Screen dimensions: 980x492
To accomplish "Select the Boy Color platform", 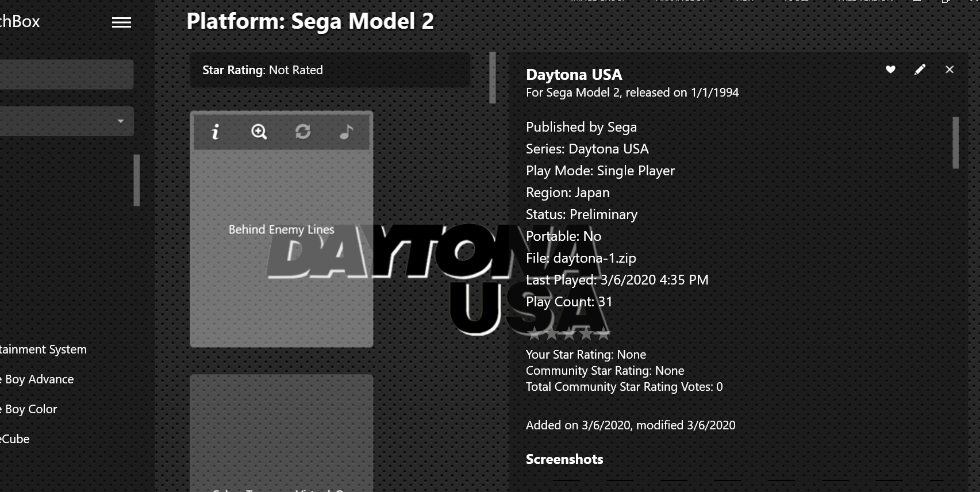I will [29, 409].
